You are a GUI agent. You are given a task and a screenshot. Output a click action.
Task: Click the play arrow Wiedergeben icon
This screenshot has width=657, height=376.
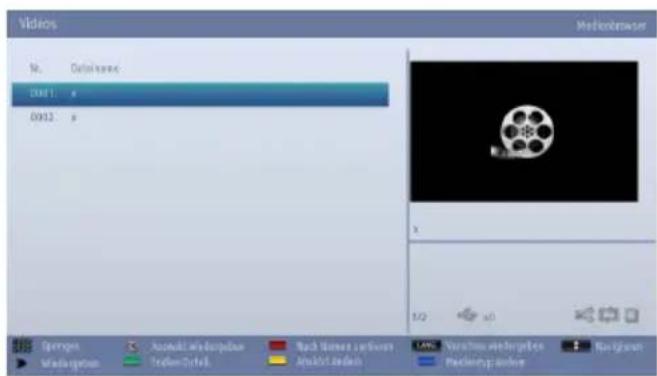click(x=21, y=363)
